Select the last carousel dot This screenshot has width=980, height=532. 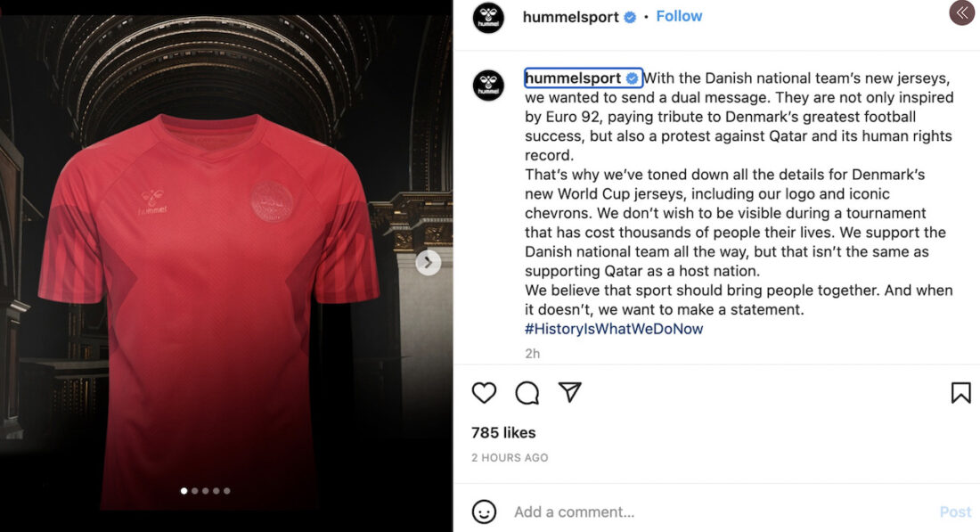point(227,491)
